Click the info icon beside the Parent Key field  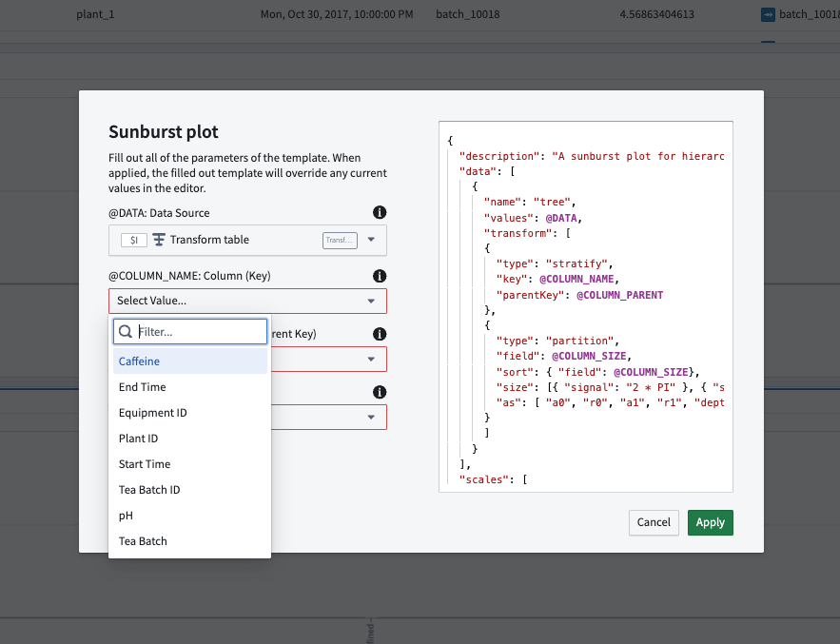[380, 334]
